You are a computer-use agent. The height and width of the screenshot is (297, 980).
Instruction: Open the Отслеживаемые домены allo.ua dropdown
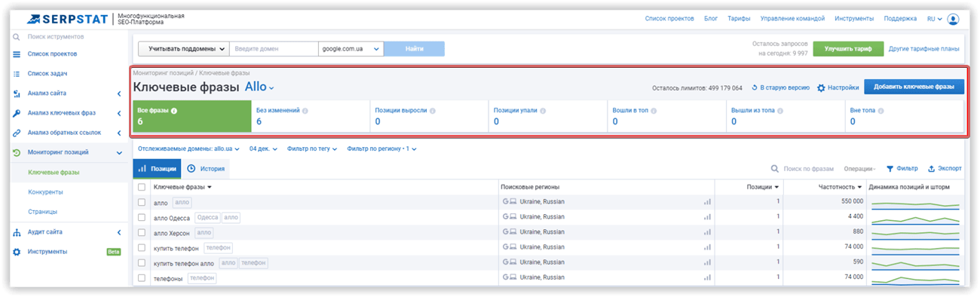pyautogui.click(x=189, y=148)
